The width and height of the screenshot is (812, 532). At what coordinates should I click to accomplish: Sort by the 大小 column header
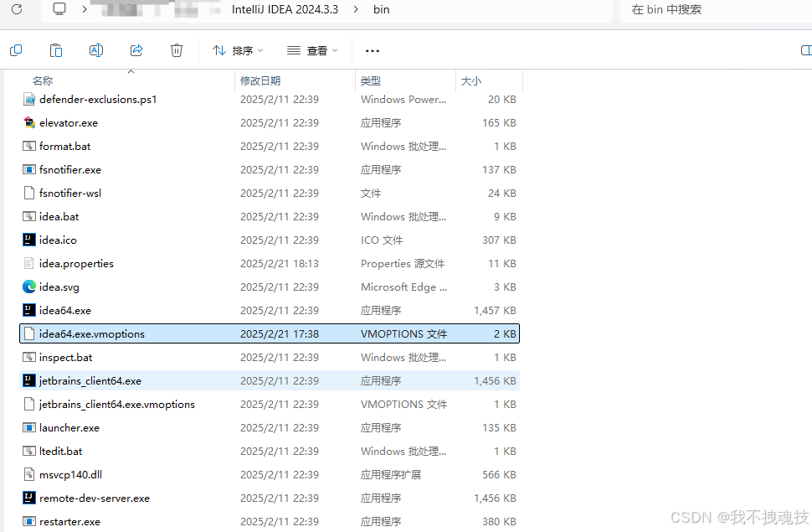[471, 81]
